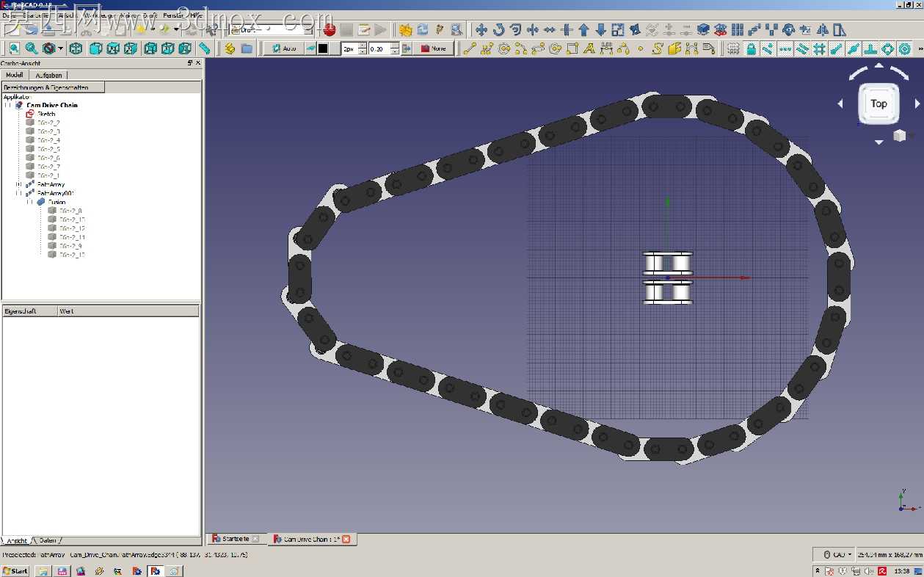Select the Draft Mirror tool
The height and width of the screenshot is (577, 924).
pos(823,30)
